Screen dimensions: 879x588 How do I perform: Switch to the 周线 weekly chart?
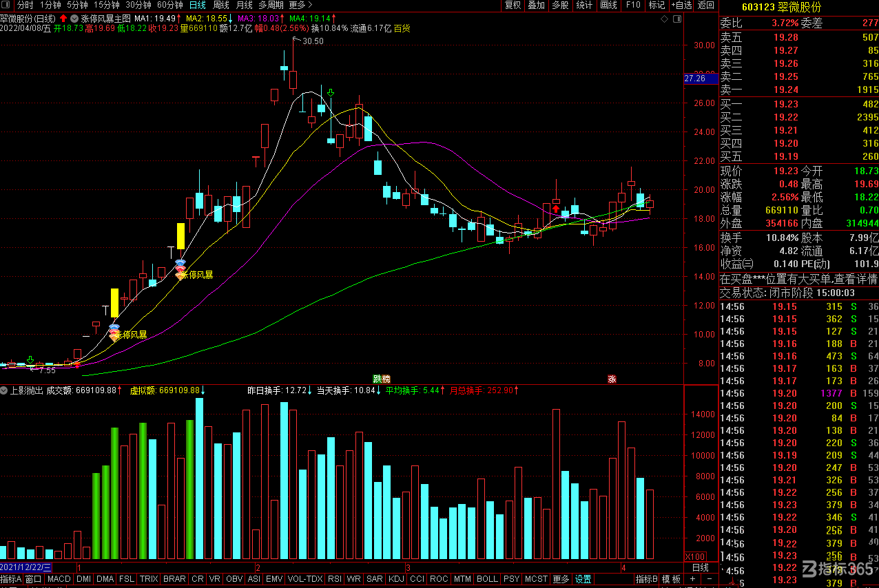(221, 5)
